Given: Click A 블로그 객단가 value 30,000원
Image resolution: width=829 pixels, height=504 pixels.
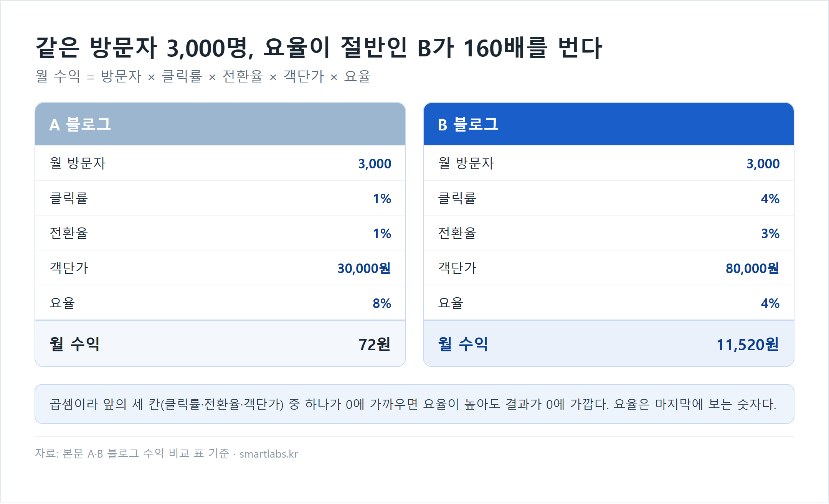Looking at the screenshot, I should pyautogui.click(x=364, y=268).
